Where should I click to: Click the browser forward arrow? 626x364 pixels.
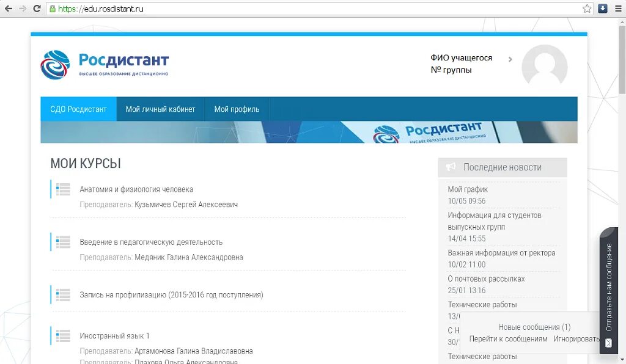pyautogui.click(x=23, y=9)
